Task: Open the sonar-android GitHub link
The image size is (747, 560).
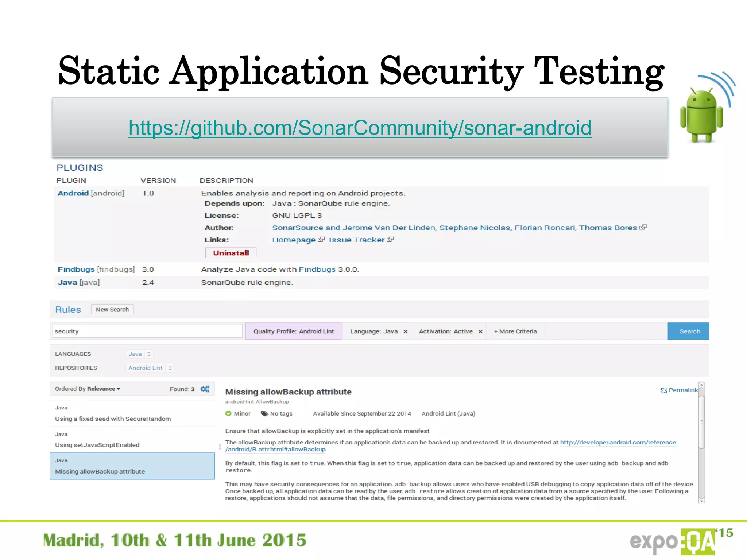Action: point(360,128)
